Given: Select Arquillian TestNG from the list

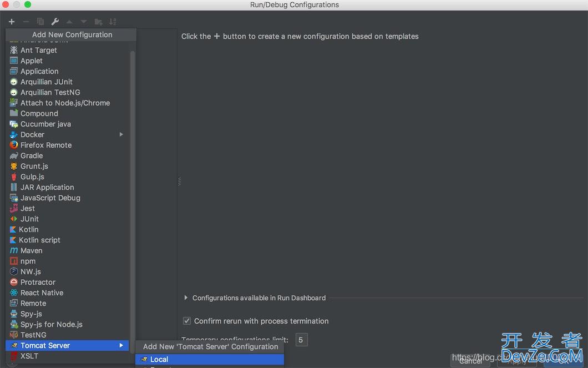Looking at the screenshot, I should pos(68,92).
